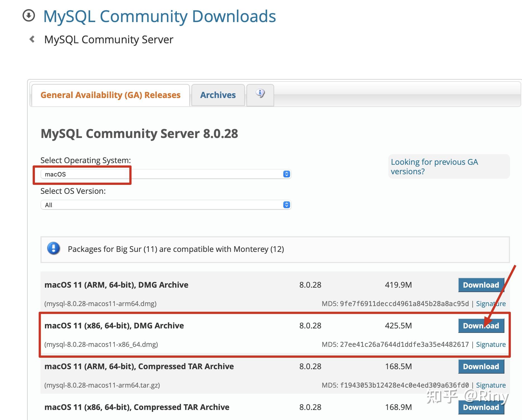Image resolution: width=522 pixels, height=420 pixels.
Task: Click the back chevron beside MySQL Community Server
Action: coord(32,39)
